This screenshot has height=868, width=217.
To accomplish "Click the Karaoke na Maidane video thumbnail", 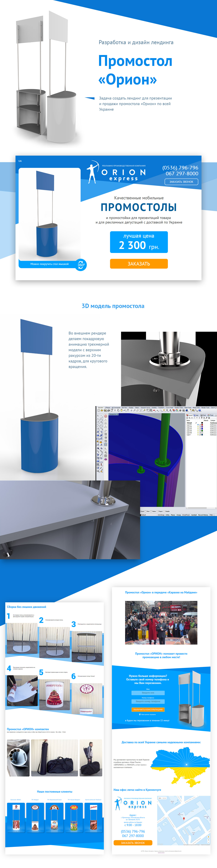I will point(161,623).
